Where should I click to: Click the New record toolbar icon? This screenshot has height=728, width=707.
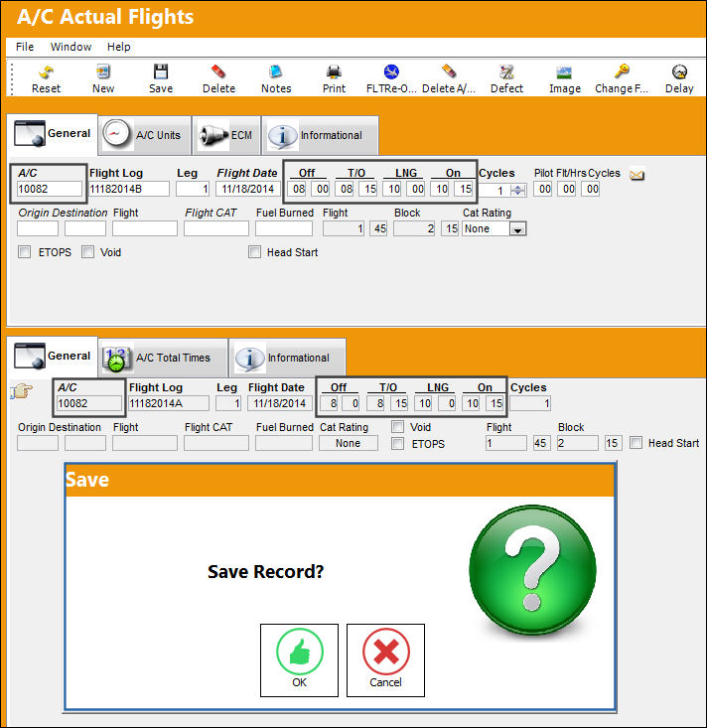click(103, 72)
